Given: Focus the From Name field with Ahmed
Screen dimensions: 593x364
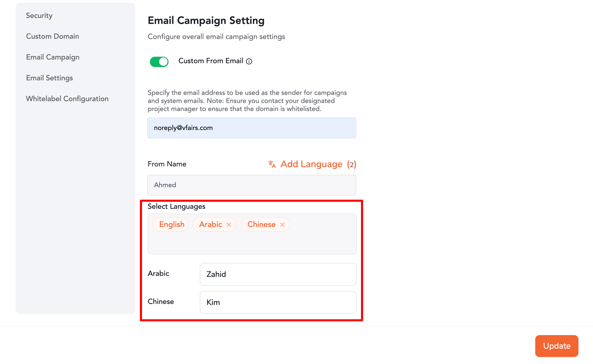Looking at the screenshot, I should click(x=252, y=185).
